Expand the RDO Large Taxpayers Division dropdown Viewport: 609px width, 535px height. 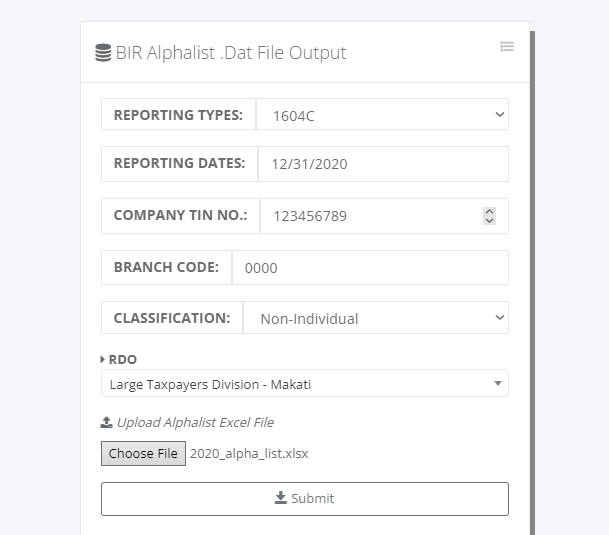click(305, 383)
